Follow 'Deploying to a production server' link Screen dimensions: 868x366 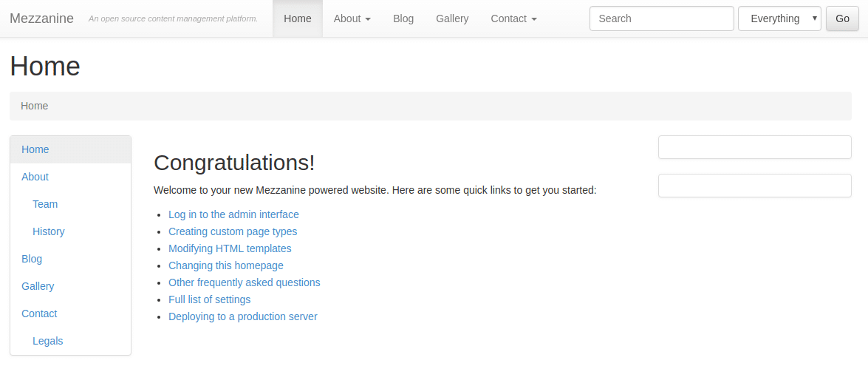click(x=242, y=316)
